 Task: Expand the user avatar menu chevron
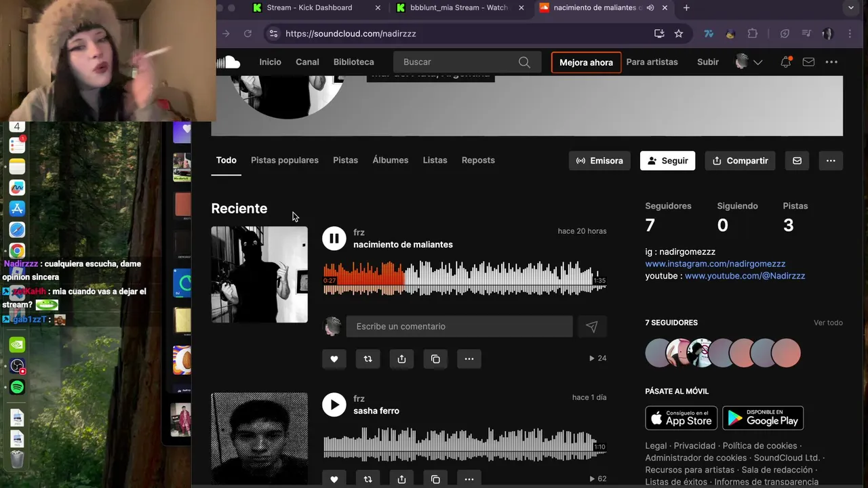point(758,62)
